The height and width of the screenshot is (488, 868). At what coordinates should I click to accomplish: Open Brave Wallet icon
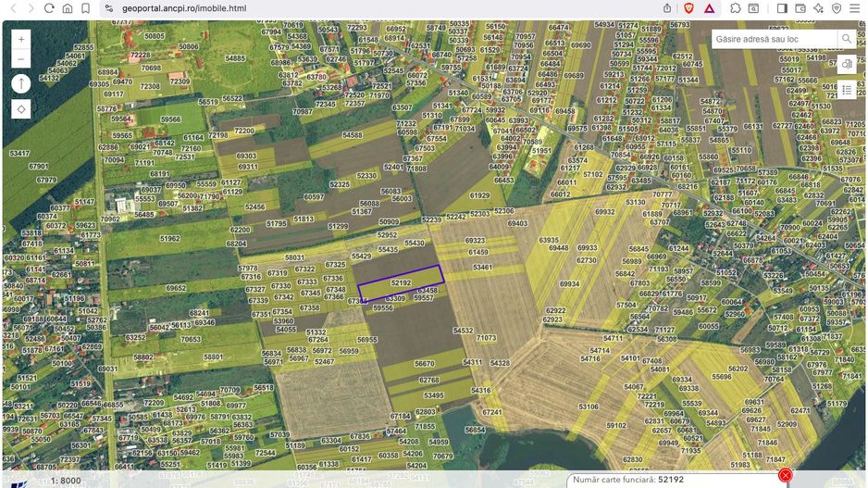[x=800, y=8]
